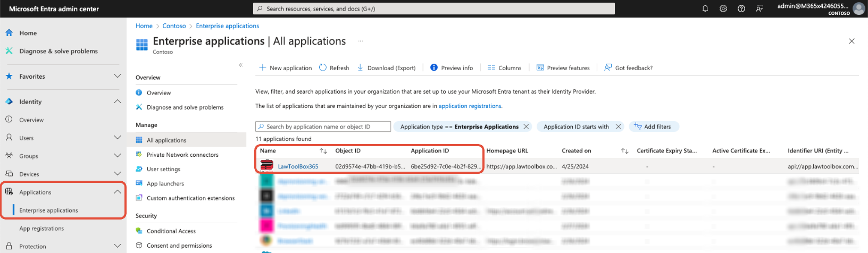Expand the Users section chevron
Viewport: 868px width, 253px height.
point(118,138)
